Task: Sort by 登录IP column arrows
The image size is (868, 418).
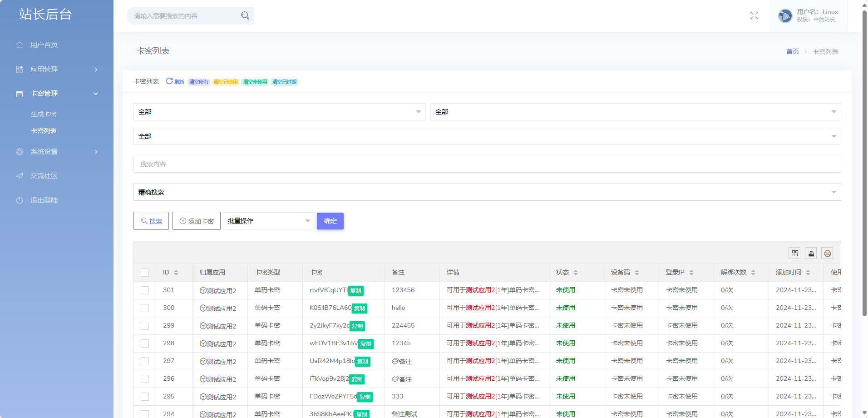Action: pyautogui.click(x=691, y=273)
